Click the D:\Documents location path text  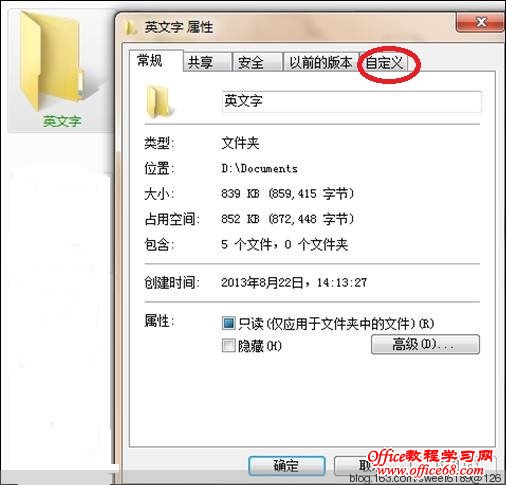[259, 168]
